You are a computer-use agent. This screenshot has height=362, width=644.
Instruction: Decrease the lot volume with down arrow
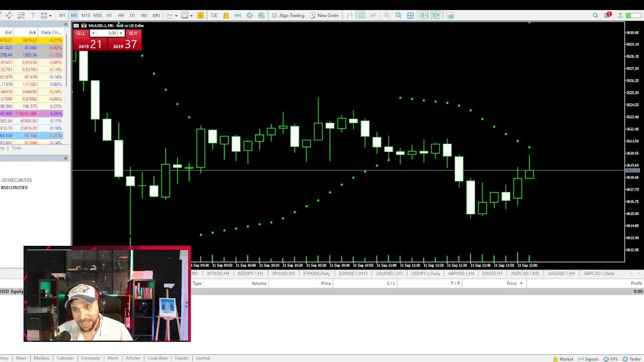(93, 34)
